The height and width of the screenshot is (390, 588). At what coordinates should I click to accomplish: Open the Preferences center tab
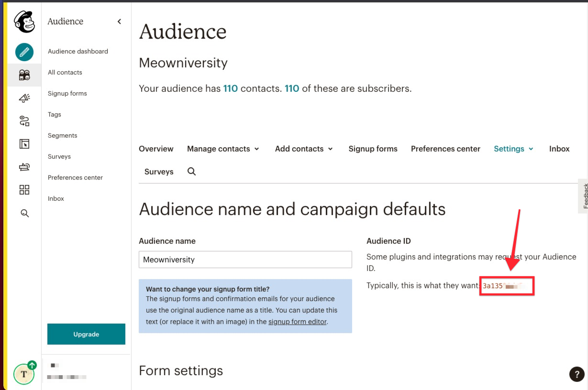coord(445,149)
